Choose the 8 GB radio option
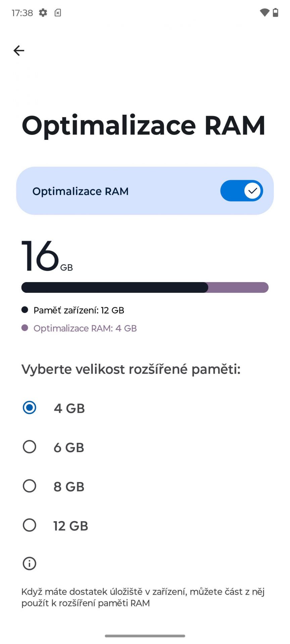290x644 pixels. (30, 486)
